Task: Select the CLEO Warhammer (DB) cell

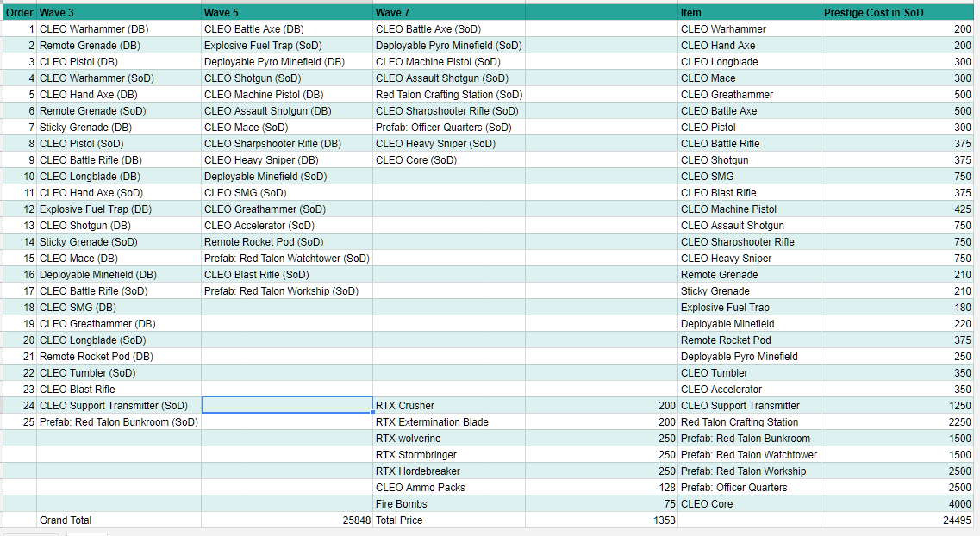Action: tap(118, 29)
